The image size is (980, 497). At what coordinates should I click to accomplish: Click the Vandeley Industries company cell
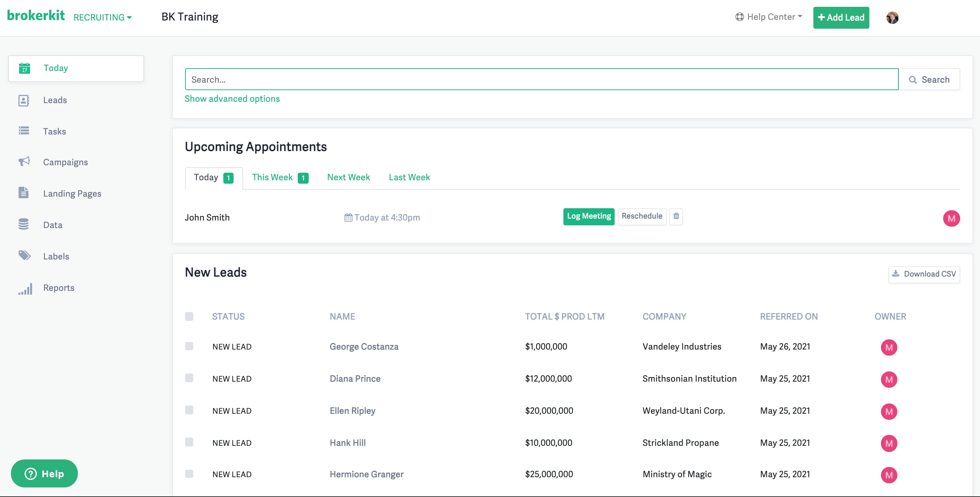pyautogui.click(x=682, y=347)
